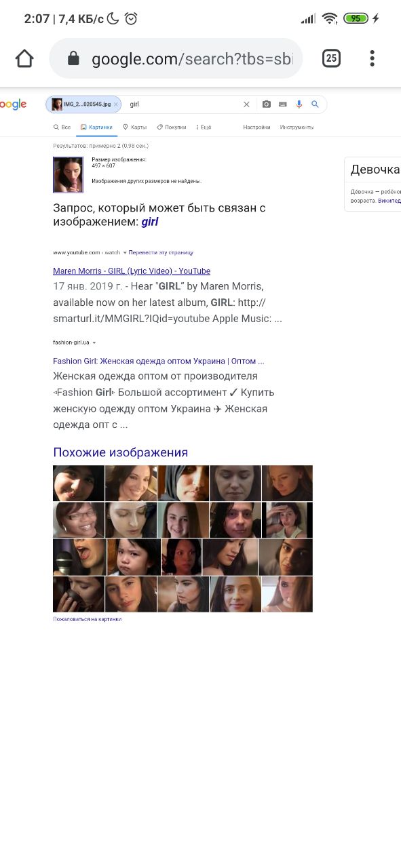Click the Похожие изображения heading link
The image size is (401, 868).
121,452
